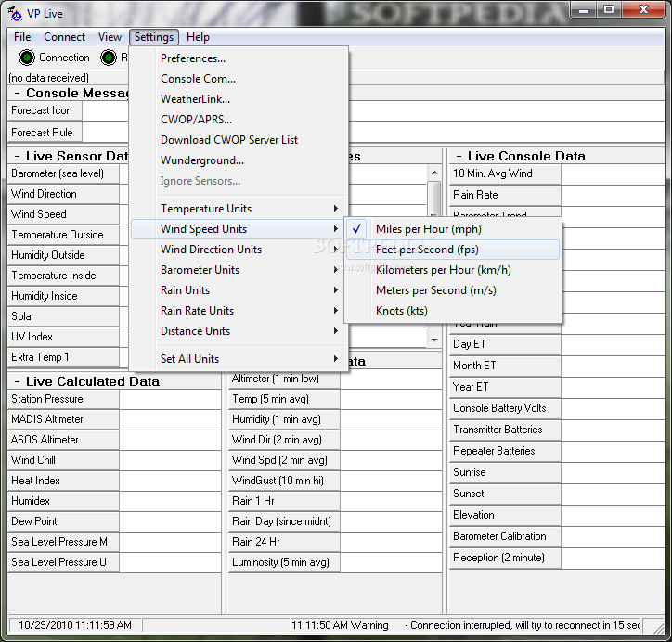
Task: Click the Humidity Inside label
Action: (x=63, y=296)
